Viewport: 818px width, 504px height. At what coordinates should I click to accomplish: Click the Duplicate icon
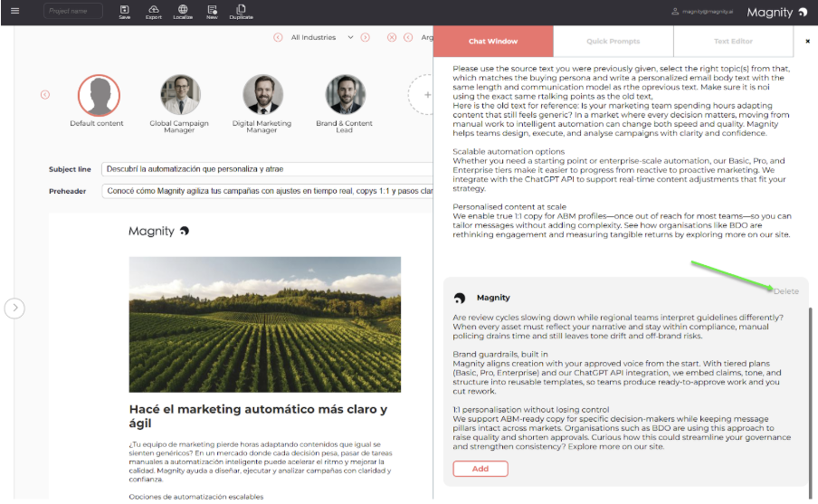pyautogui.click(x=241, y=12)
